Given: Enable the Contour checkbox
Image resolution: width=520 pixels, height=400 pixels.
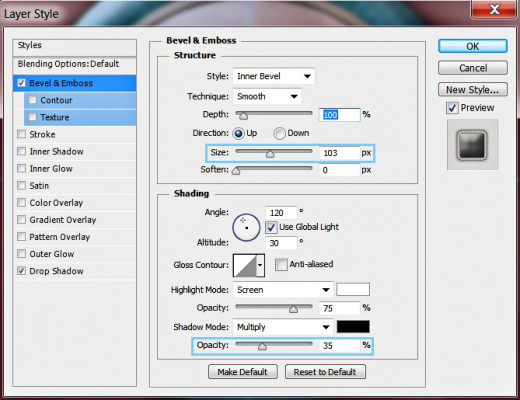Looking at the screenshot, I should (32, 100).
